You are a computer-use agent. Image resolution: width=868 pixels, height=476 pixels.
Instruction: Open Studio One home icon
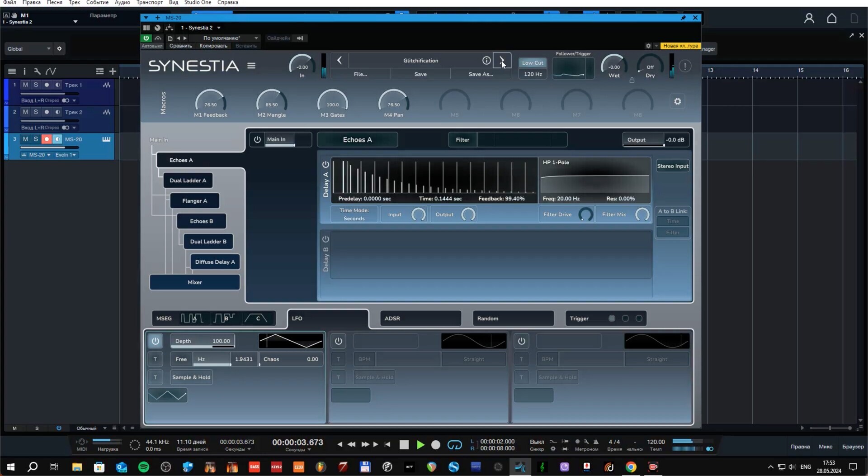[x=832, y=18]
